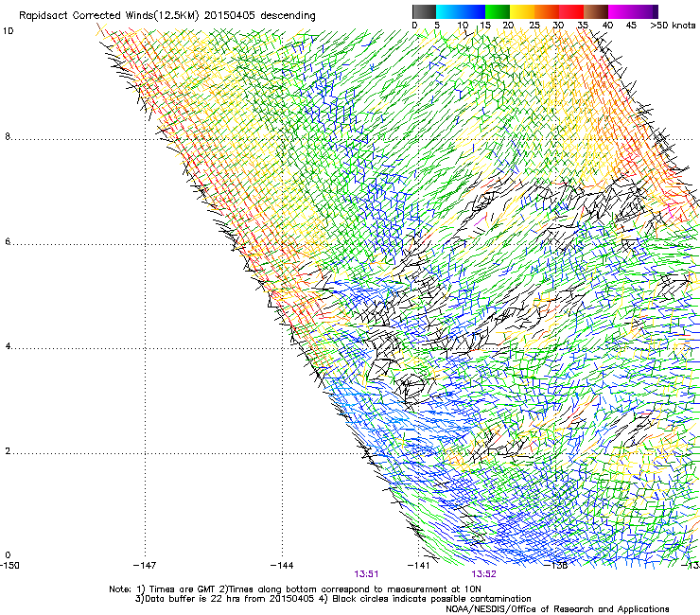Click the purple time stamp 13:51
700x615 pixels.
point(366,574)
